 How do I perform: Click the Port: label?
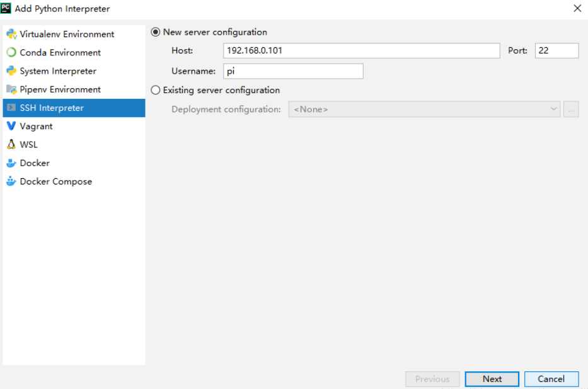tap(518, 50)
